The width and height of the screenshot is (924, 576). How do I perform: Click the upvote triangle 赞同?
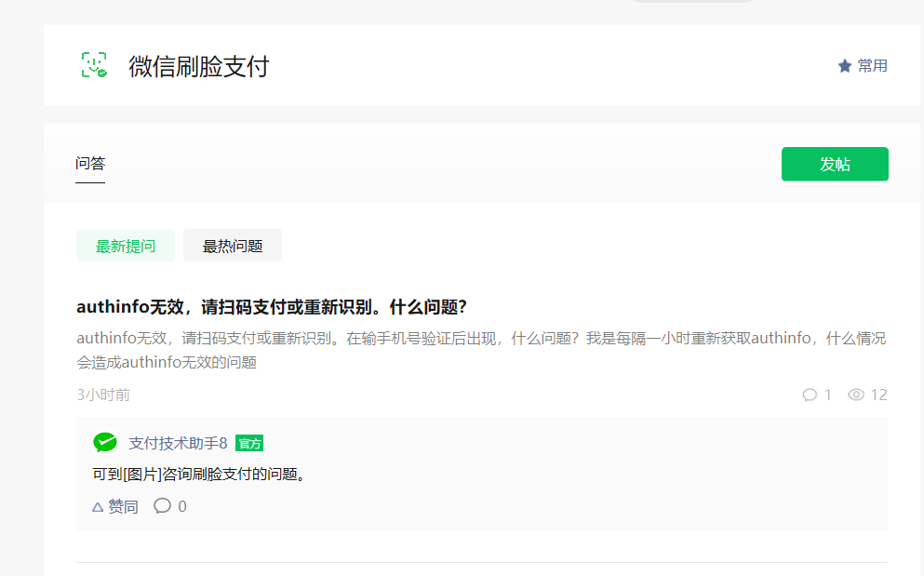coord(114,506)
